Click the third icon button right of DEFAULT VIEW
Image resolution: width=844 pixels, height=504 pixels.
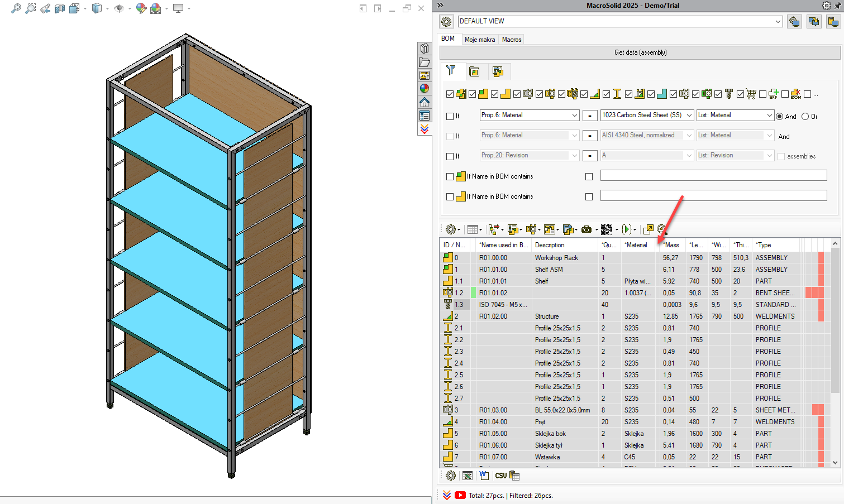coord(833,22)
